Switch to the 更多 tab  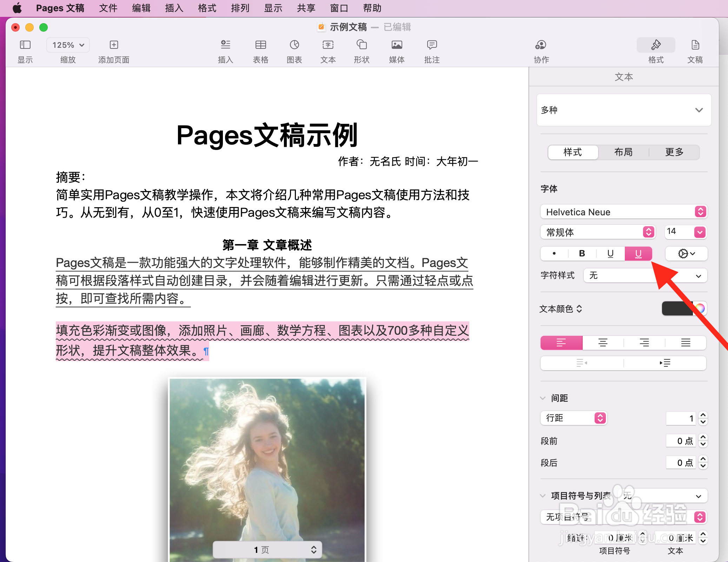pyautogui.click(x=674, y=152)
